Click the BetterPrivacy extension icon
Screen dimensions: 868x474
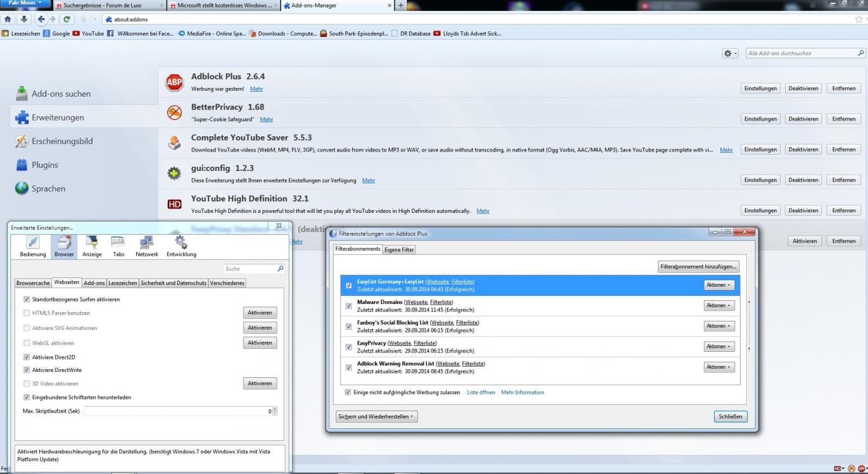click(x=174, y=112)
